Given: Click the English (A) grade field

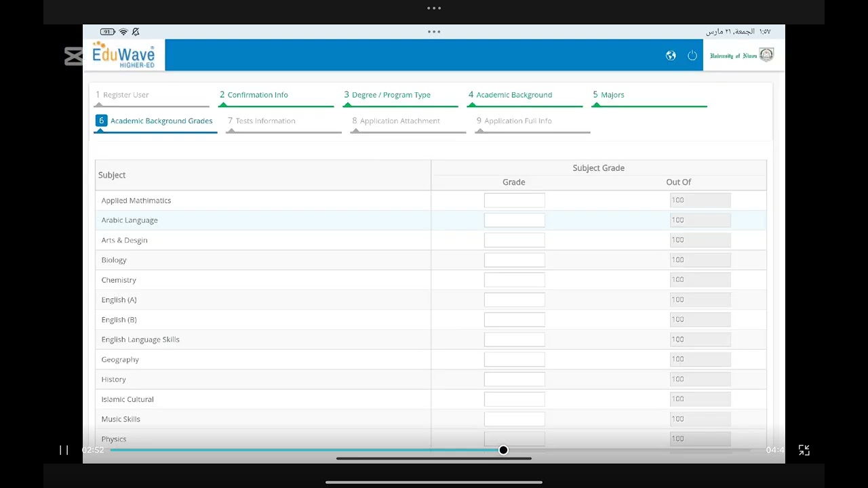Looking at the screenshot, I should click(x=515, y=300).
